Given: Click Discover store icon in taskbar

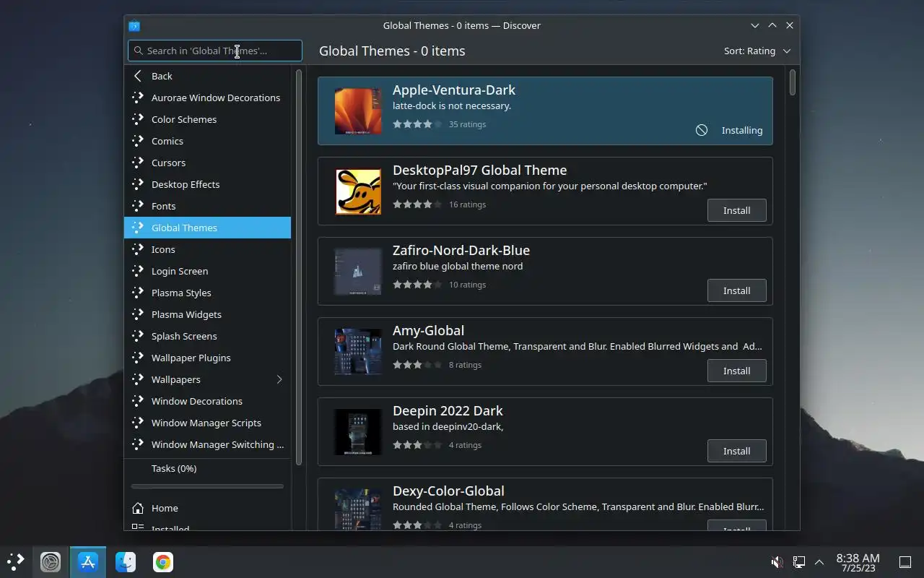Looking at the screenshot, I should pyautogui.click(x=88, y=561).
